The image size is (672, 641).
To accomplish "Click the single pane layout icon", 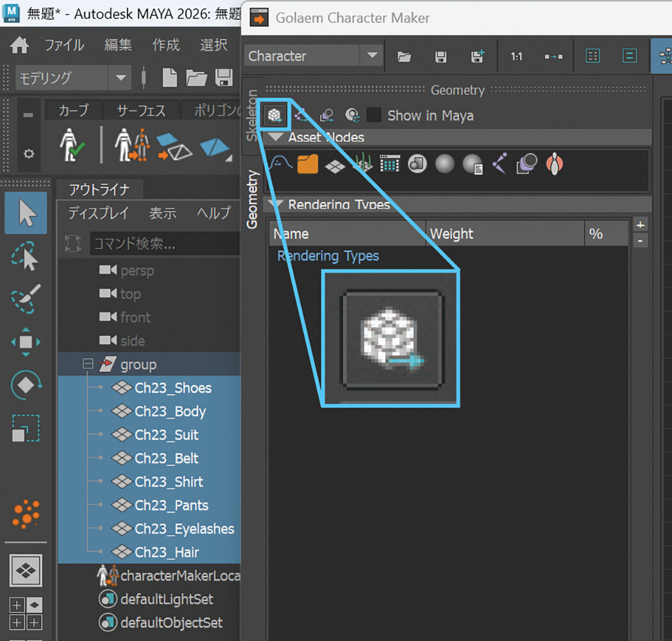I will pos(26,570).
